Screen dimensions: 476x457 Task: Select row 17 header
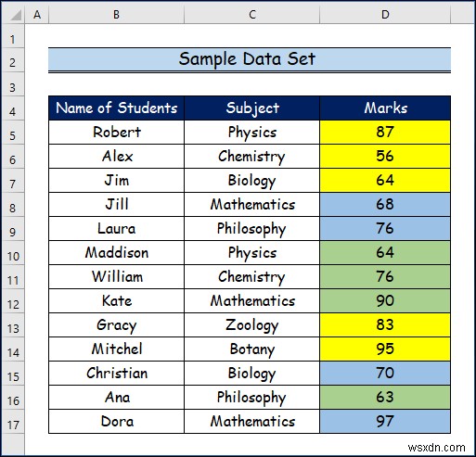pyautogui.click(x=13, y=425)
